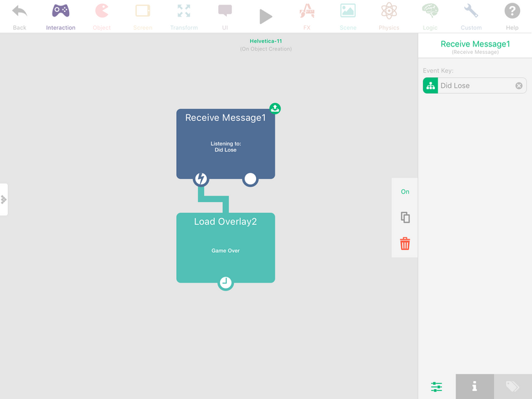532x399 pixels.
Task: Select the Transform behaviors icon
Action: coord(184,17)
